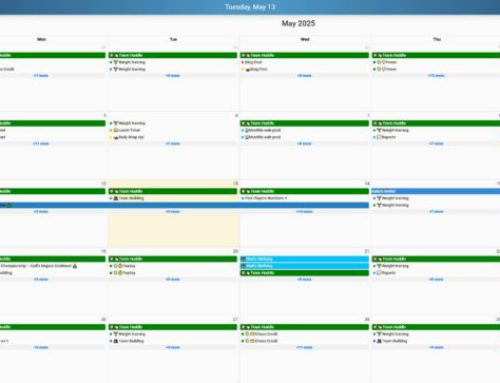This screenshot has width=500, height=383.
Task: Show more events link for Wednesday May 28
Action: [304, 347]
